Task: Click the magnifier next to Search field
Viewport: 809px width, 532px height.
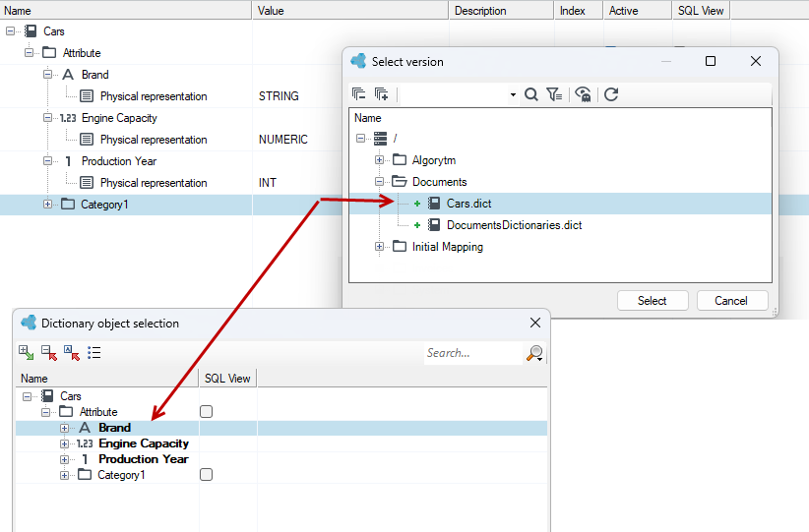Action: coord(535,353)
